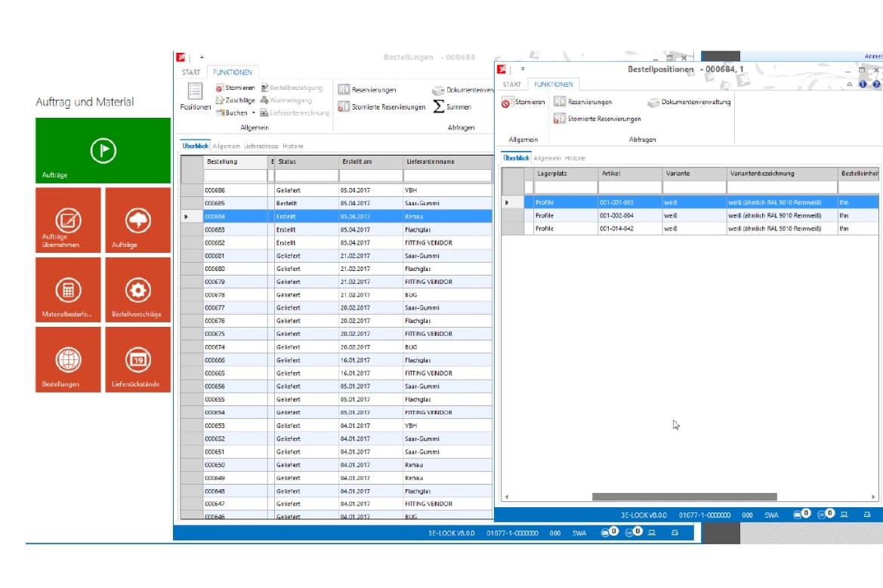Switch to START tab in Bestellpositionen window
Viewport: 883px width, 588px height.
512,85
